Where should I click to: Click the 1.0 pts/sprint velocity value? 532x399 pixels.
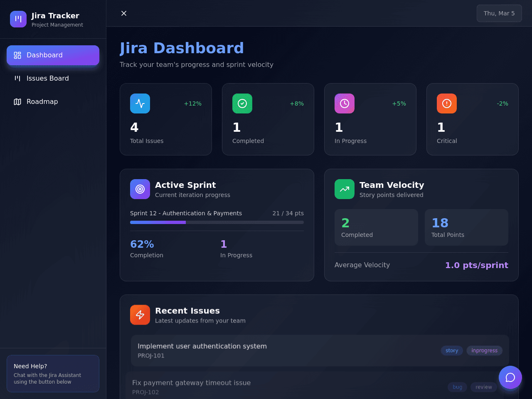(x=477, y=265)
